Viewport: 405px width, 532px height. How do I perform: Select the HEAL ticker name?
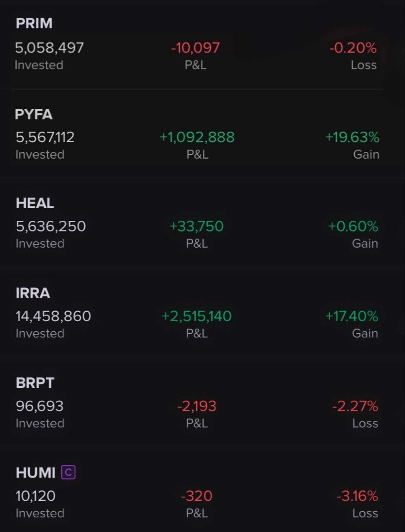click(35, 203)
